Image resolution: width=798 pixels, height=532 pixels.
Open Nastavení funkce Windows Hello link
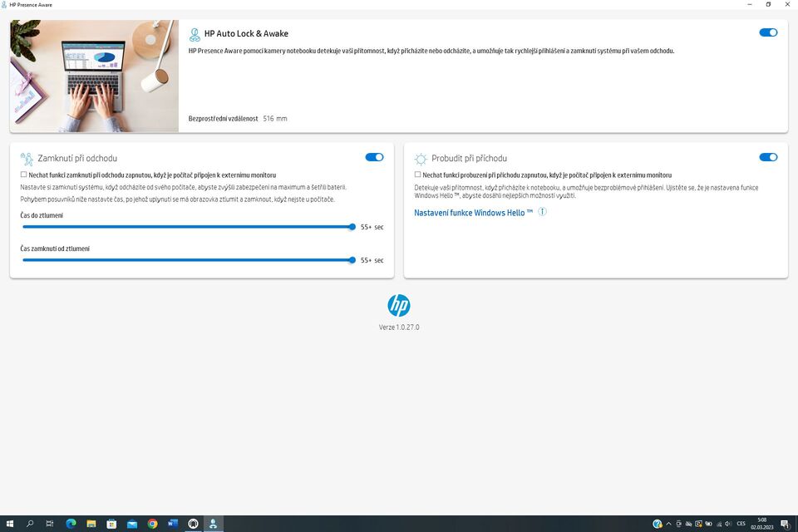click(x=470, y=212)
